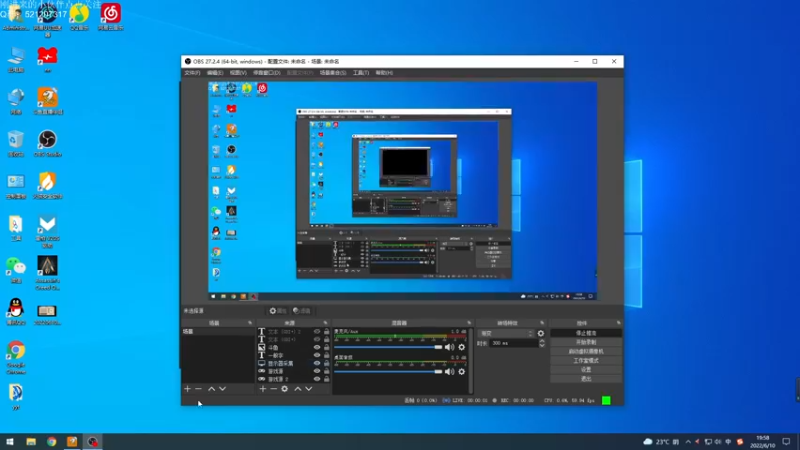This screenshot has width=800, height=450.
Task: Float the Sources dock via its header icon
Action: (326, 323)
